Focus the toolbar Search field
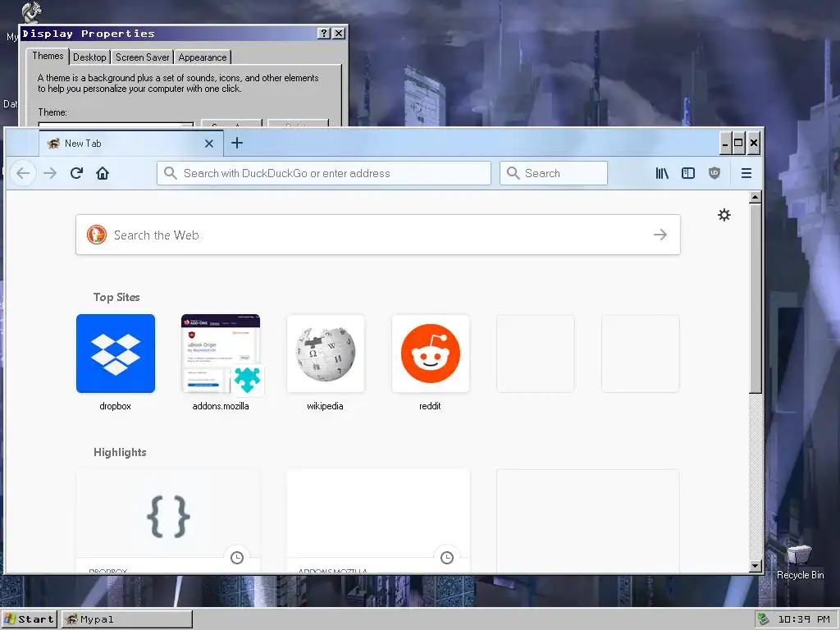Screen dimensions: 840x630 [x=554, y=173]
